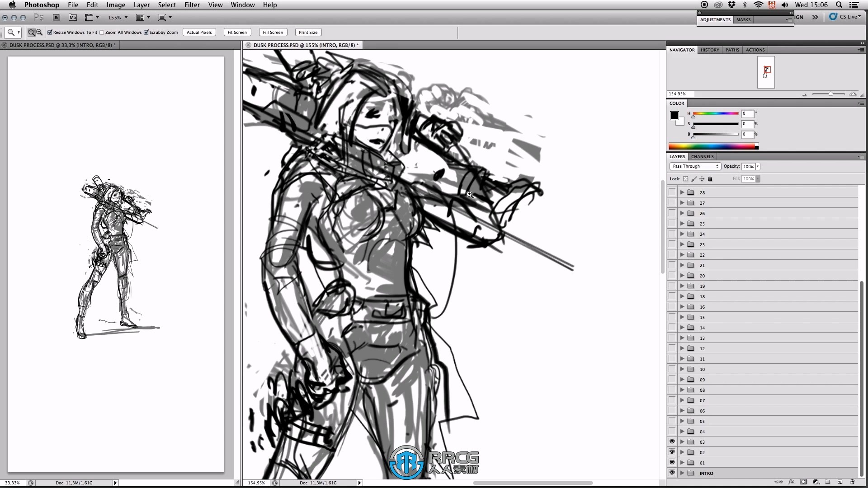
Task: Add a layer style with fx icon
Action: (x=791, y=482)
